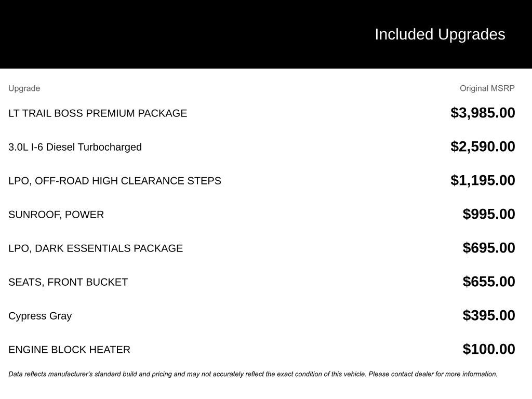Click the $655.00 price
Viewport: 532px width, 399px height.
[x=488, y=282]
